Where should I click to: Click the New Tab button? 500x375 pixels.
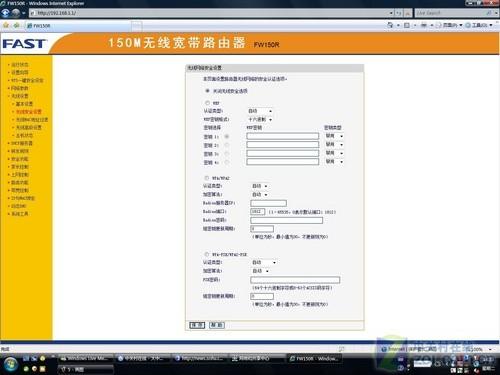click(x=136, y=26)
